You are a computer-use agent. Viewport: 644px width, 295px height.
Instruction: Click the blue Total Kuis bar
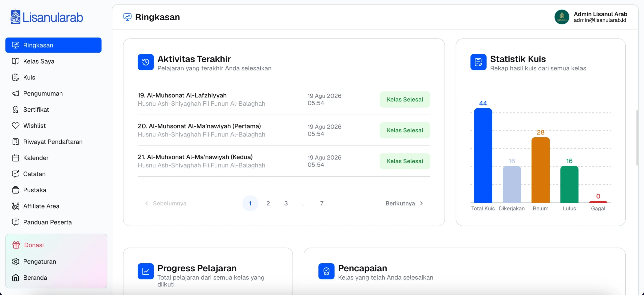coord(483,155)
